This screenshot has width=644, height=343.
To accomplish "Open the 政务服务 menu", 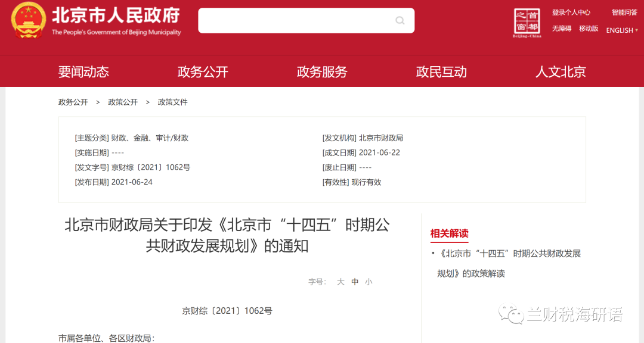I will click(322, 72).
